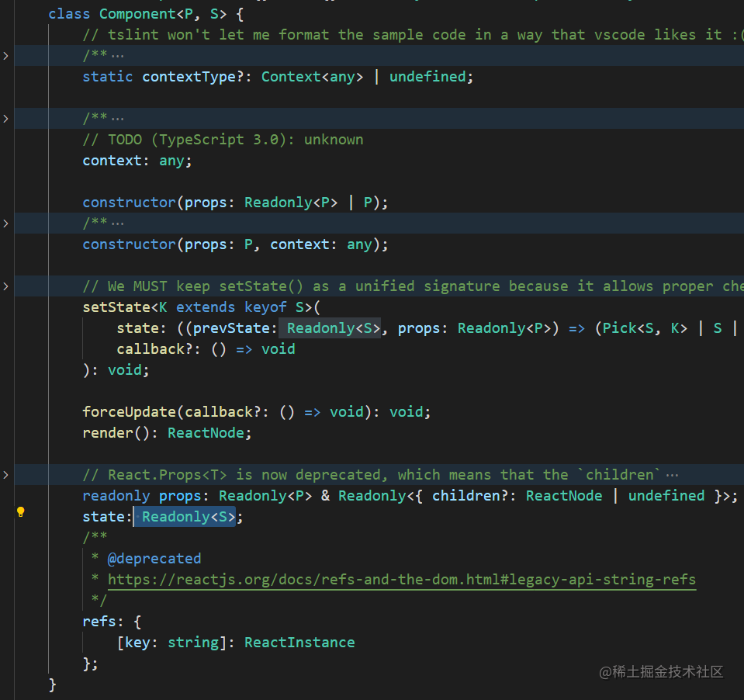The width and height of the screenshot is (744, 700).
Task: Click the lightbulb quick-fix icon beside state
Action: point(20,511)
